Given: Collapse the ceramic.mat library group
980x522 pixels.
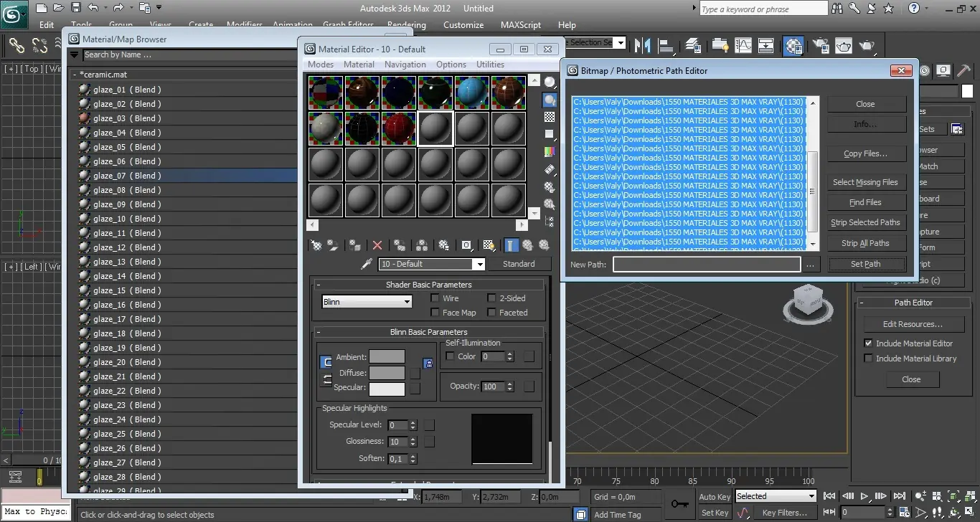Looking at the screenshot, I should point(75,75).
